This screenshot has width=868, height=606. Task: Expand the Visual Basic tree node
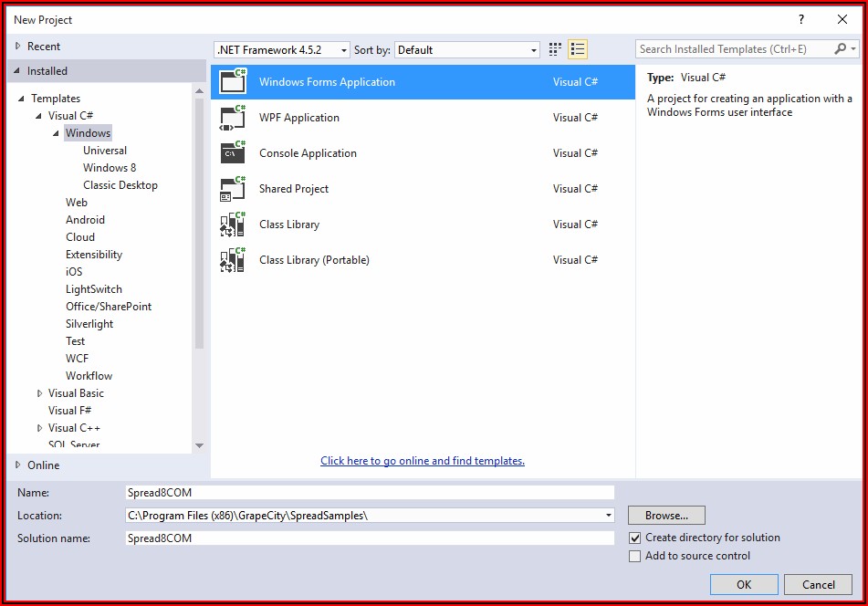tap(39, 393)
